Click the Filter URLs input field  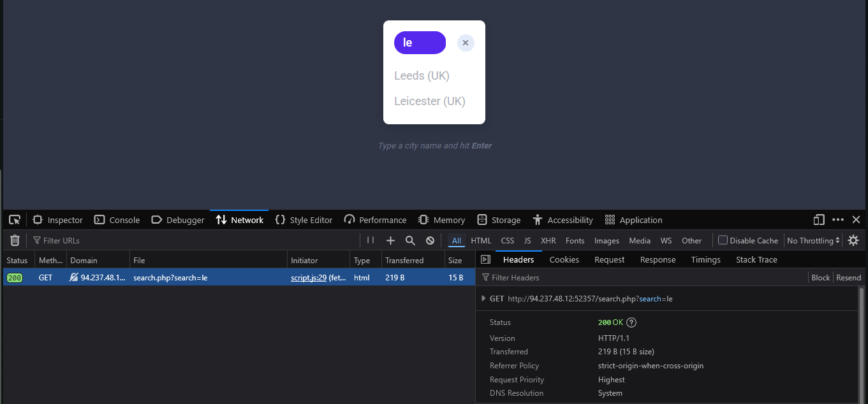(x=191, y=240)
